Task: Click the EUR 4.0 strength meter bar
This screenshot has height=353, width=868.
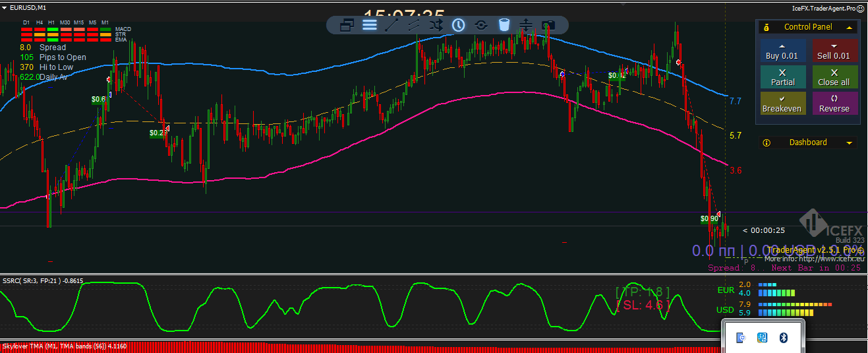Action: (x=777, y=293)
